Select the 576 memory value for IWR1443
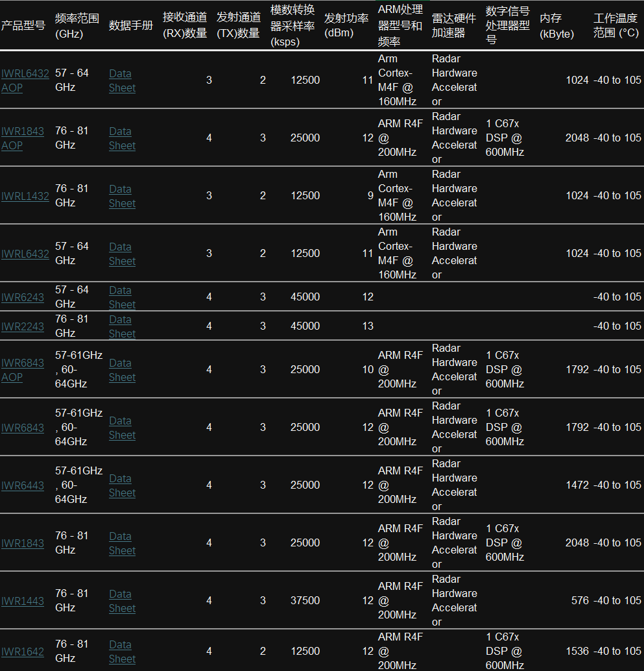Screen dimensions: 644x671 [x=580, y=601]
